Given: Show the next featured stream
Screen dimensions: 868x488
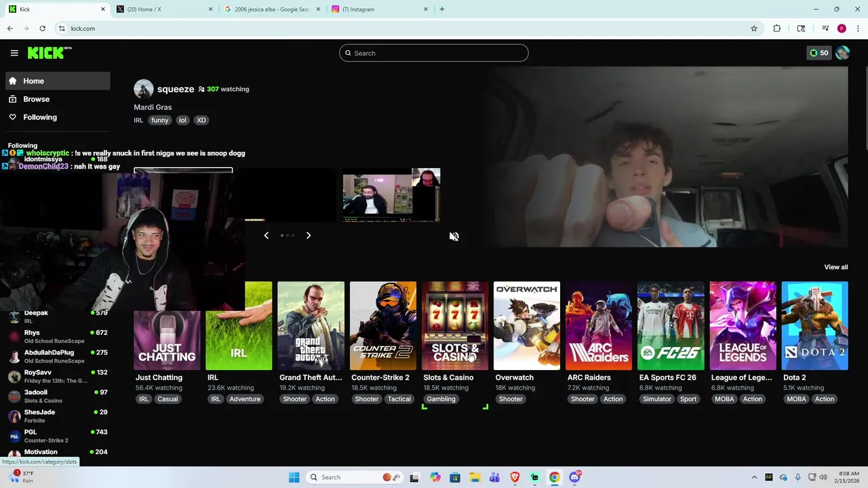Looking at the screenshot, I should coord(309,235).
